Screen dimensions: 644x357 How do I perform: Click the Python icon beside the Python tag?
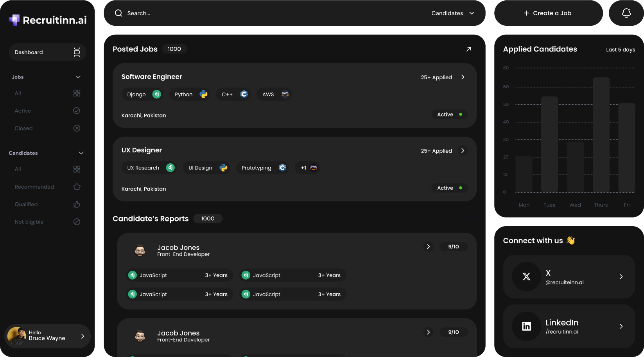(x=203, y=94)
